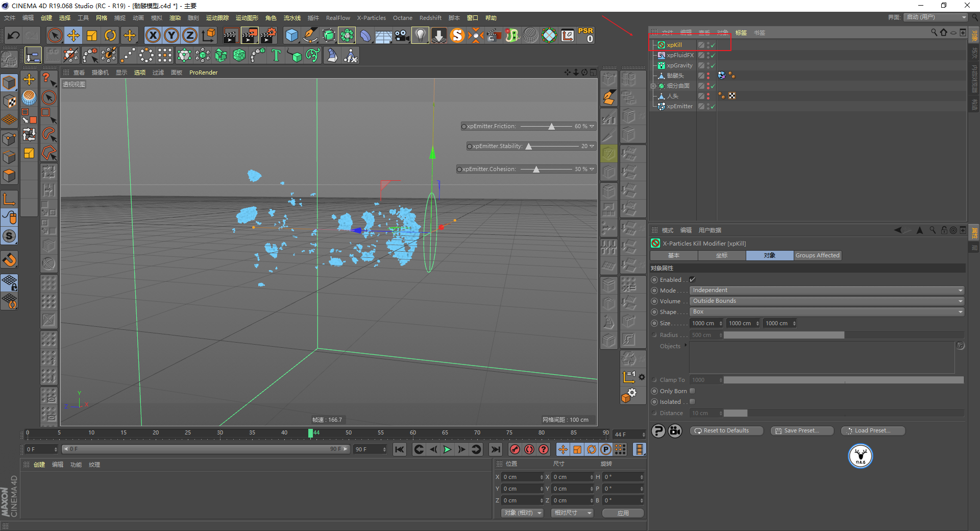This screenshot has height=531, width=980.
Task: Switch to the Groups Affected tab
Action: tap(817, 255)
